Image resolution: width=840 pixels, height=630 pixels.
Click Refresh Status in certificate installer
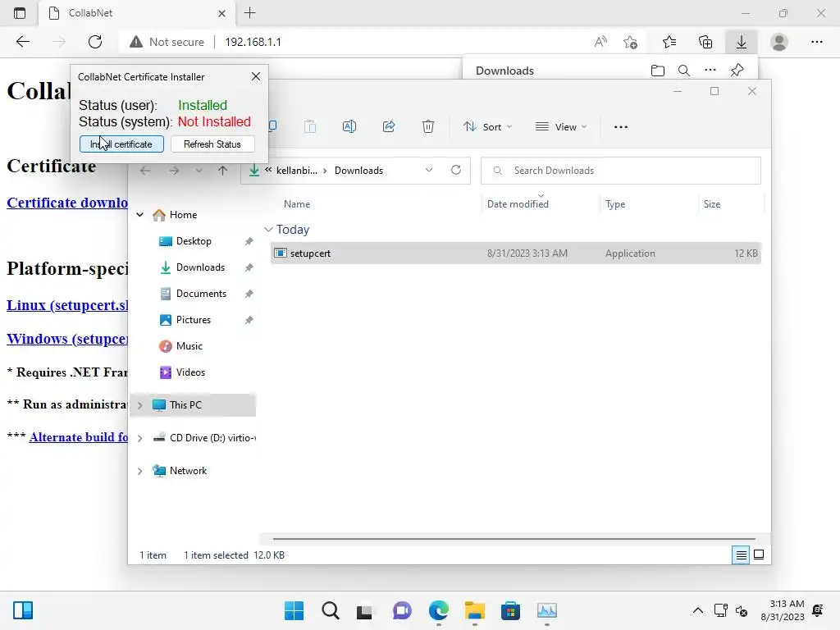pos(212,144)
